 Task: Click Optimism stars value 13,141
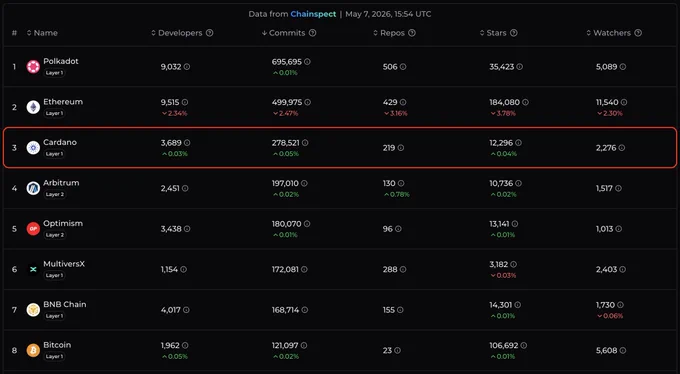[499, 224]
